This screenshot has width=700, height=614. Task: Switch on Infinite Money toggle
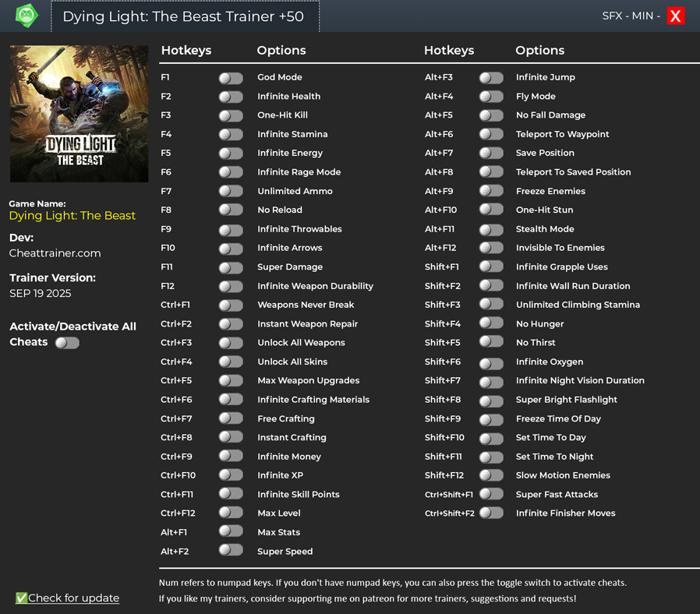[231, 457]
